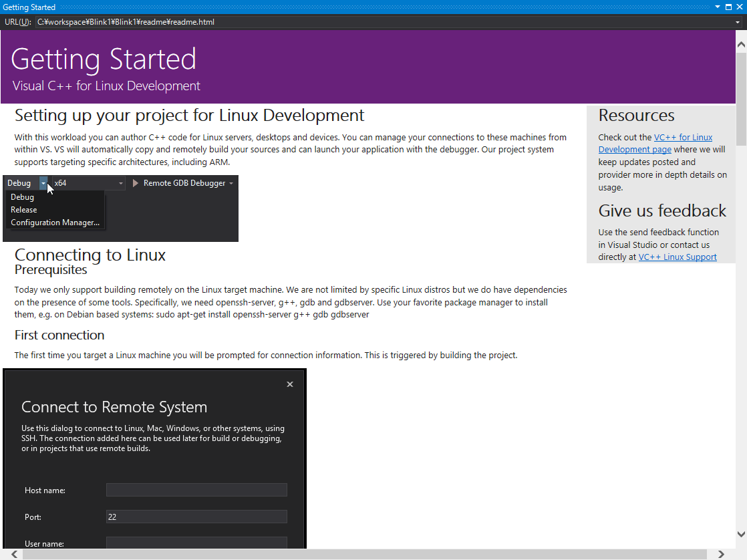Screen dimensions: 747x560
Task: Click the Host name input field
Action: (x=196, y=490)
